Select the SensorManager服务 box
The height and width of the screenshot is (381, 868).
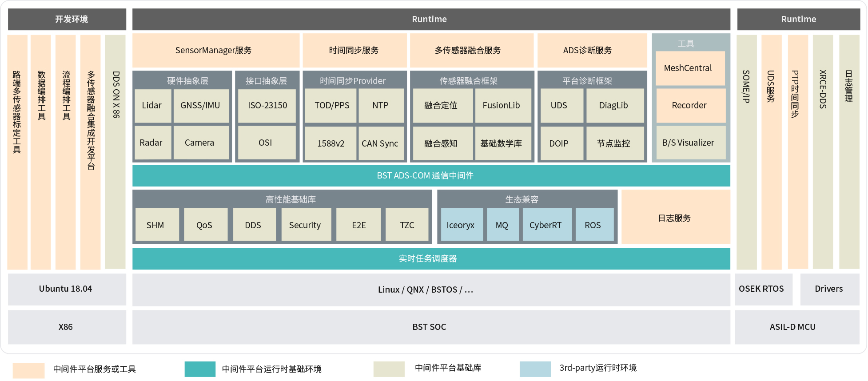click(x=215, y=51)
